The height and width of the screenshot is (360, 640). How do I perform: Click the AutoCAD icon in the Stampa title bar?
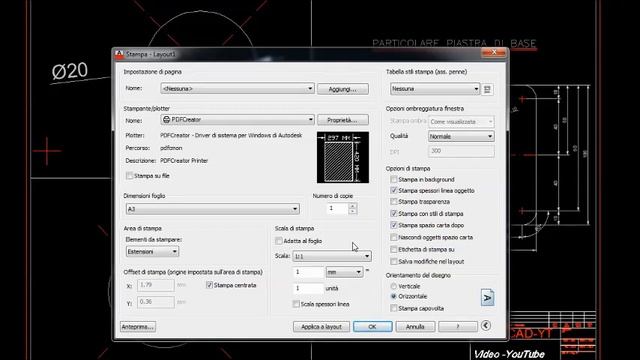tap(119, 54)
